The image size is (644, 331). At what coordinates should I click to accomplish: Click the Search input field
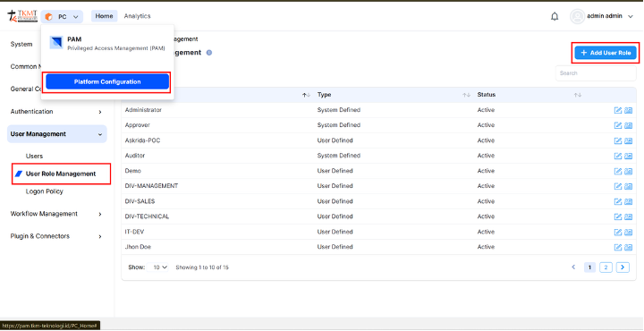click(596, 73)
